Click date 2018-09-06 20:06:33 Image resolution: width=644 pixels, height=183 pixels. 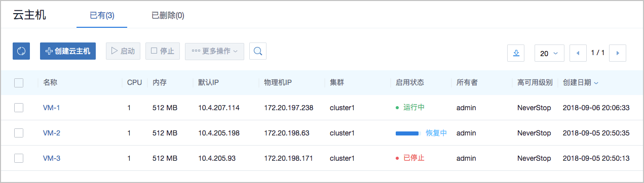pyautogui.click(x=596, y=108)
